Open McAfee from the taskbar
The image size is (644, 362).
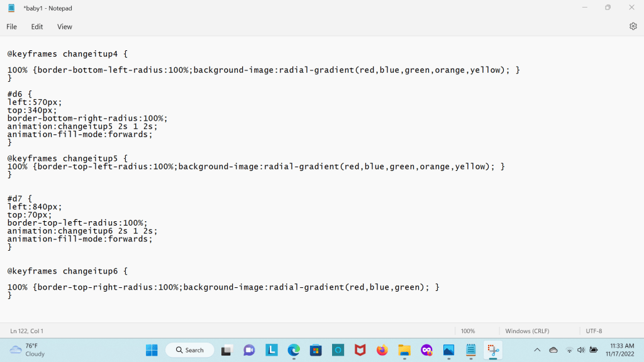coord(360,350)
